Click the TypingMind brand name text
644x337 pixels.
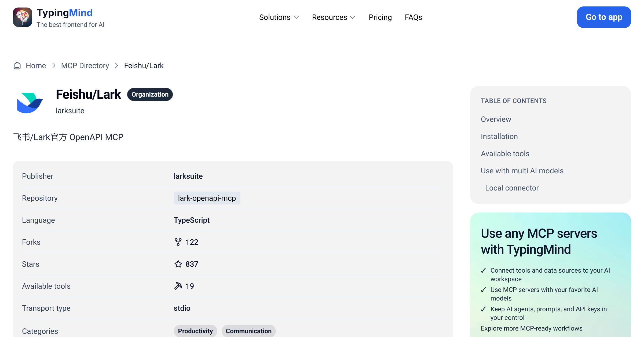[65, 13]
